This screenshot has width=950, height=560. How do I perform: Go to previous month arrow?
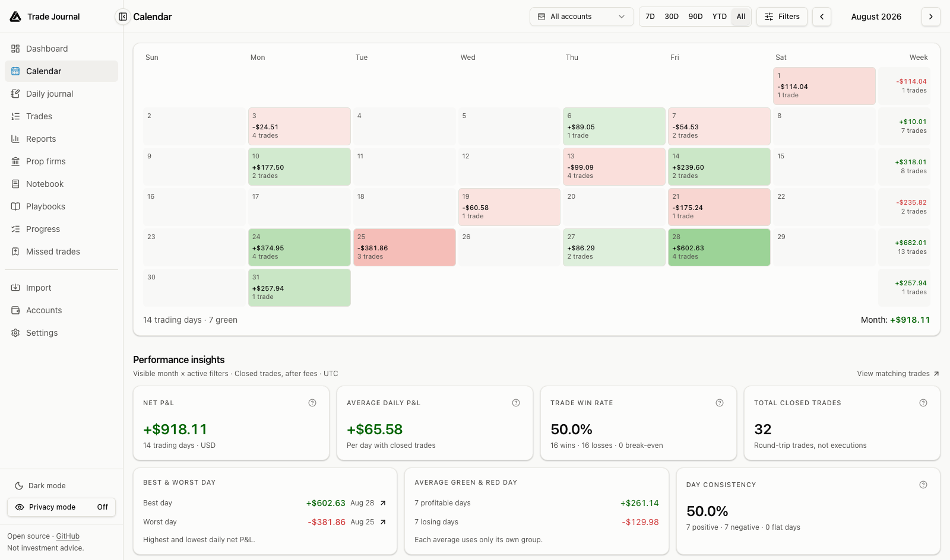tap(822, 17)
